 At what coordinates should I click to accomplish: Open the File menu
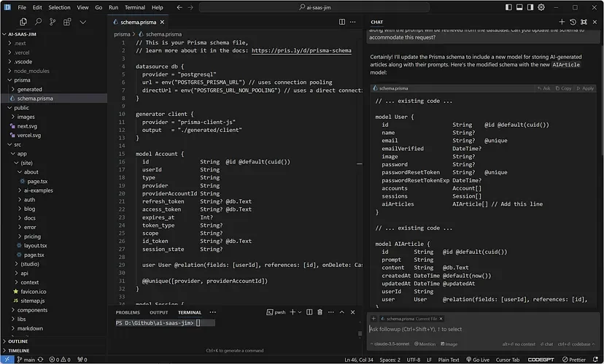pyautogui.click(x=22, y=7)
